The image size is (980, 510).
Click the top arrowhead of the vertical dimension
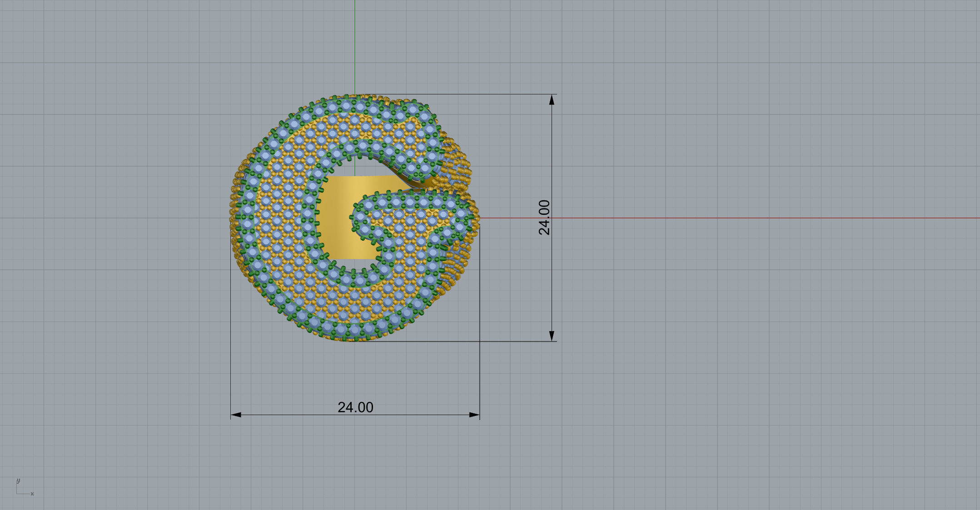(552, 99)
